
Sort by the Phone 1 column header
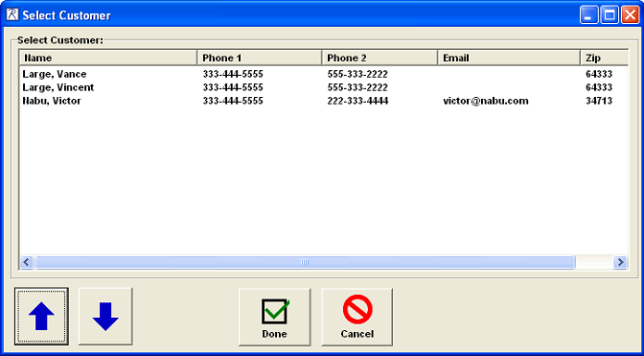(x=260, y=58)
